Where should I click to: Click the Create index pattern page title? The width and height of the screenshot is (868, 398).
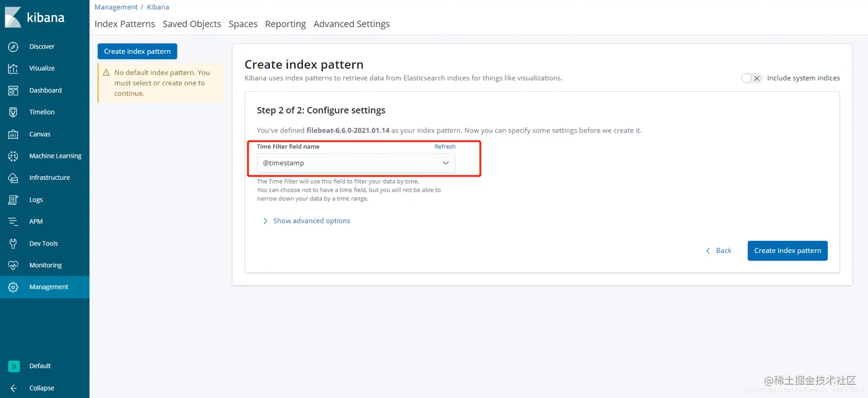[304, 65]
